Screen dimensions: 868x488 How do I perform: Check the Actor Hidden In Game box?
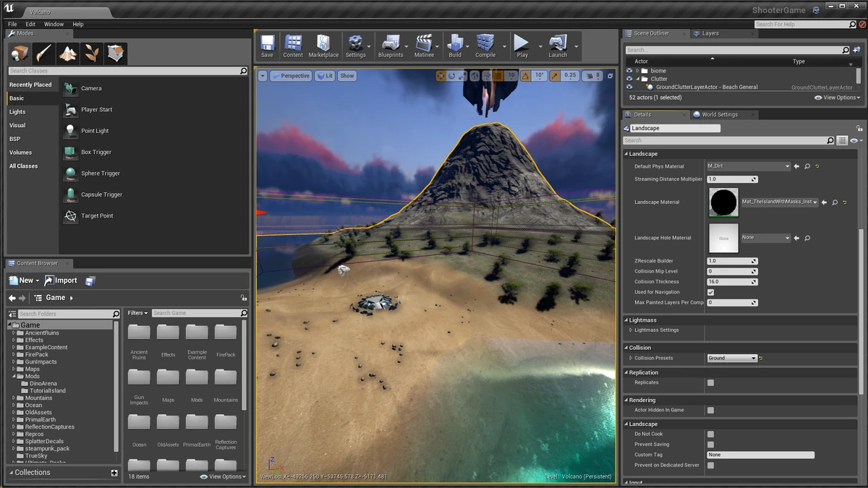click(710, 410)
